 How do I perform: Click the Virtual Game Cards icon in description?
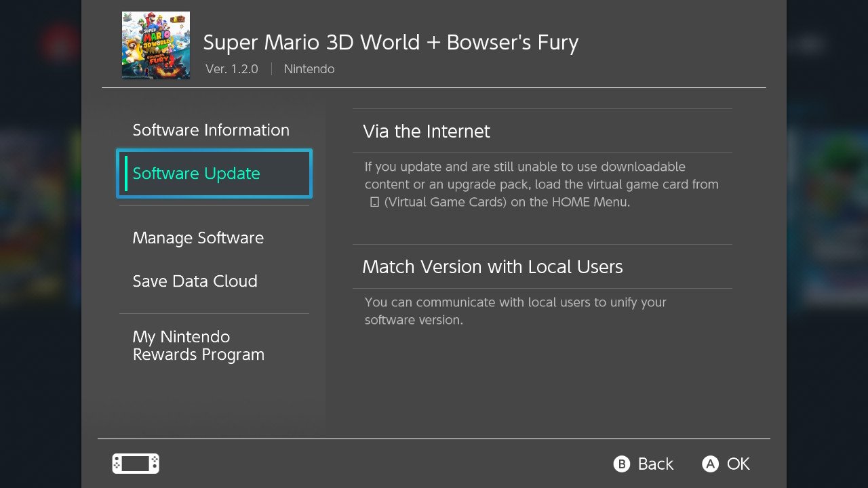coord(374,202)
